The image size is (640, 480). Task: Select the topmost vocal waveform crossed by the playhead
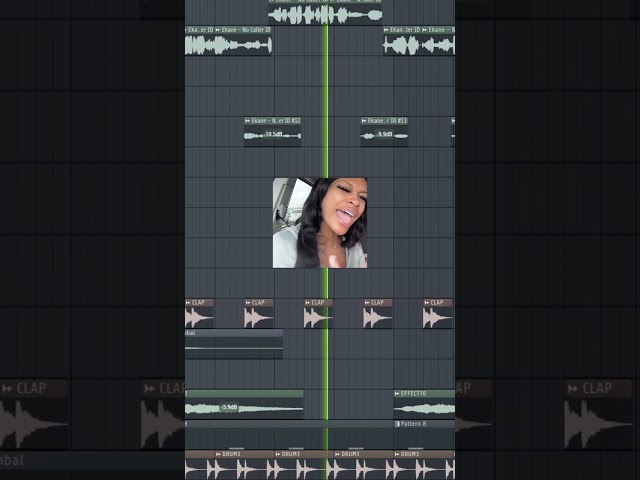pos(325,15)
